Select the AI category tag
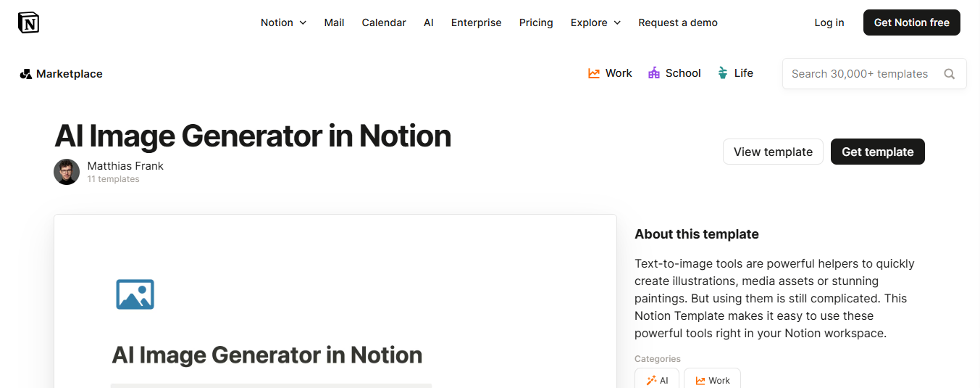Image resolution: width=980 pixels, height=388 pixels. click(657, 380)
